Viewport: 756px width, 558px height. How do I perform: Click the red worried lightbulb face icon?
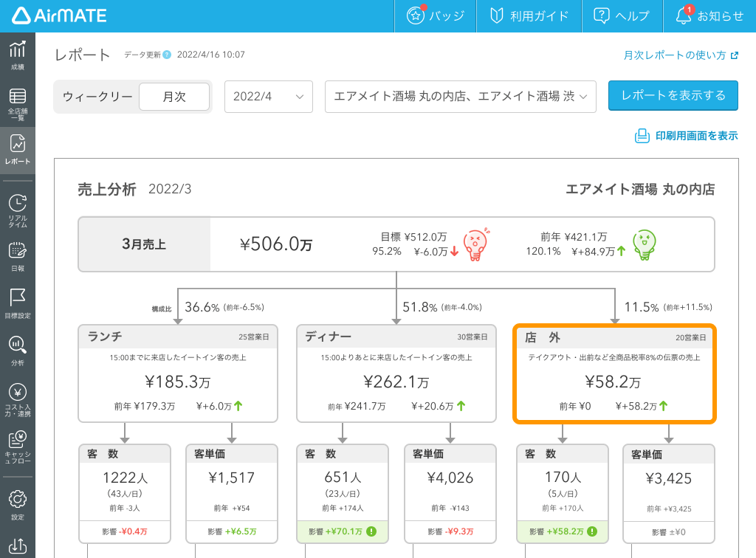point(476,244)
